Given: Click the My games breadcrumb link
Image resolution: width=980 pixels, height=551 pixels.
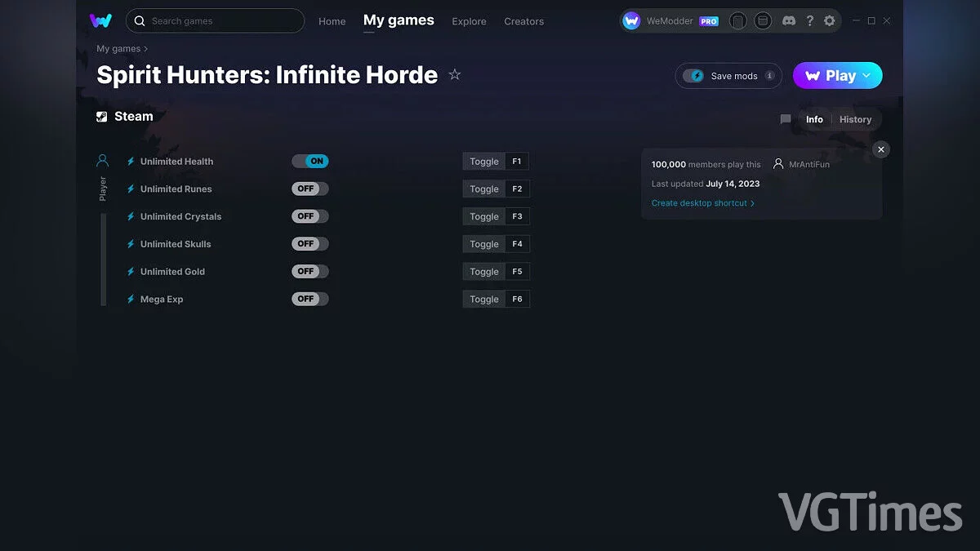Looking at the screenshot, I should tap(118, 49).
